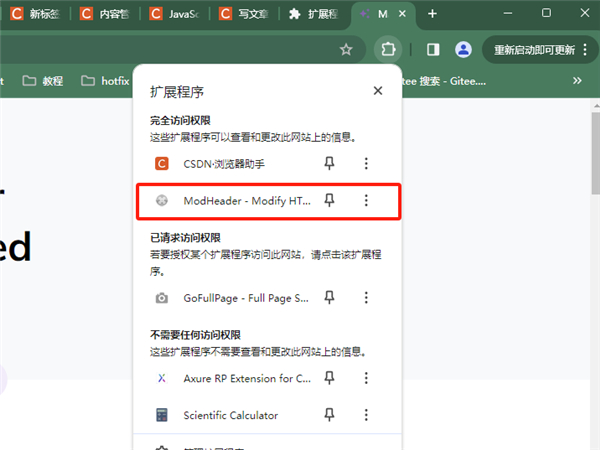Maximize the browser window
Screen dimensions: 600x450
click(546, 13)
